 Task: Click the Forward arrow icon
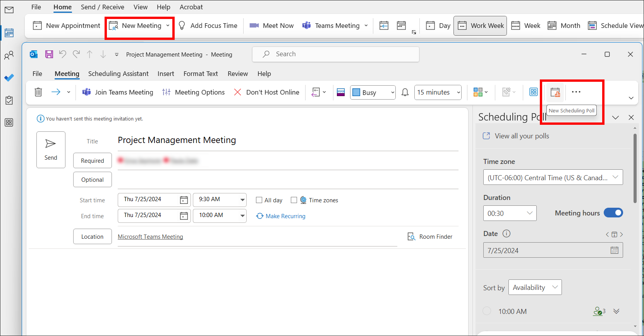pos(56,92)
